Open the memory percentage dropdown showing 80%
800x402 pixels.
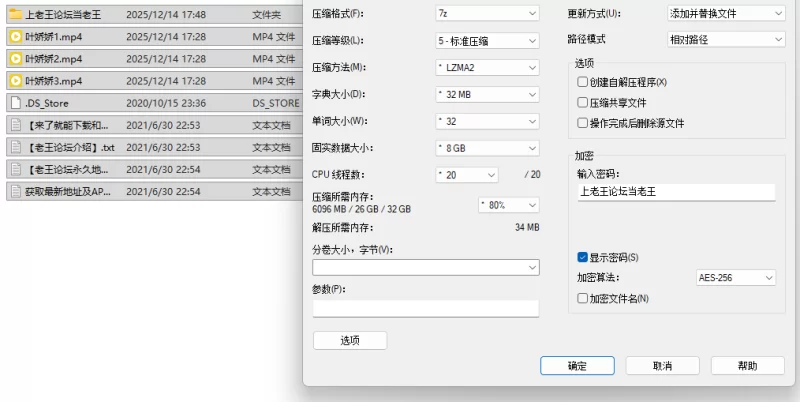pos(509,205)
